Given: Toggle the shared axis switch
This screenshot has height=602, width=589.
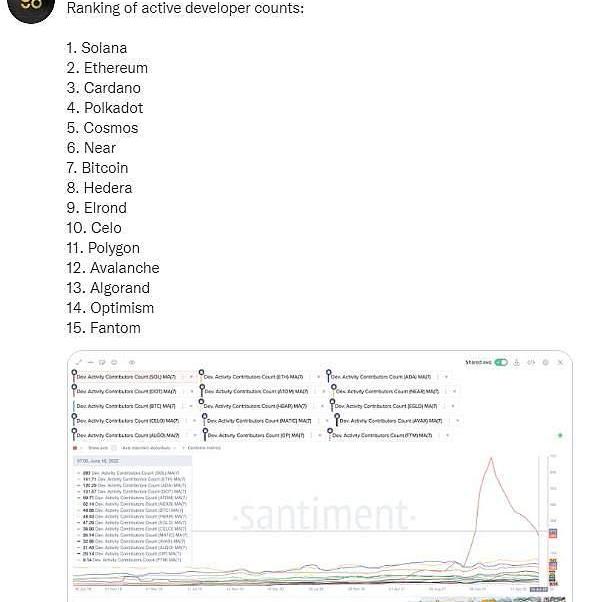Looking at the screenshot, I should (x=501, y=362).
